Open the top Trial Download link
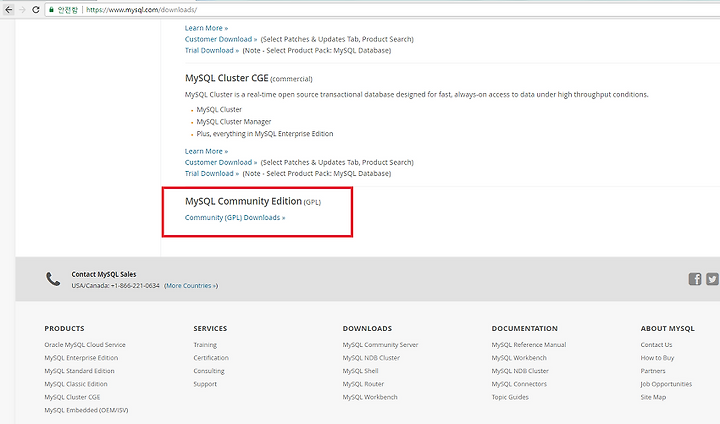The height and width of the screenshot is (424, 720). pyautogui.click(x=212, y=51)
